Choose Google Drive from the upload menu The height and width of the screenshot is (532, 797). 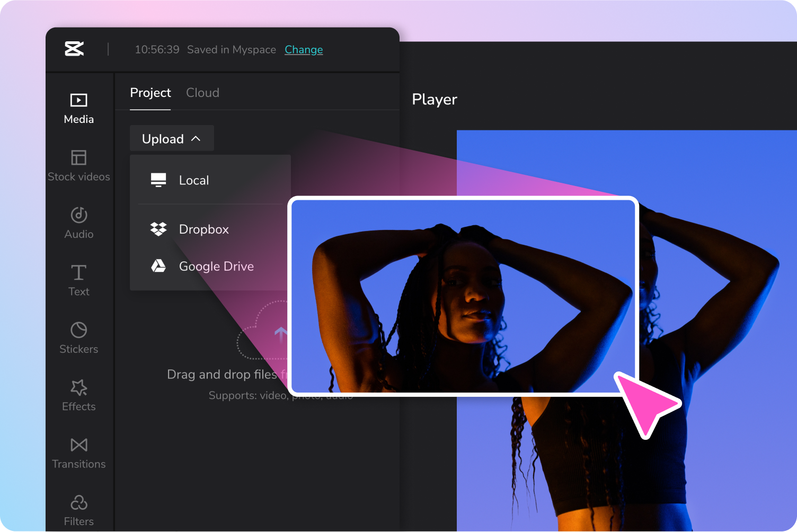[210, 266]
